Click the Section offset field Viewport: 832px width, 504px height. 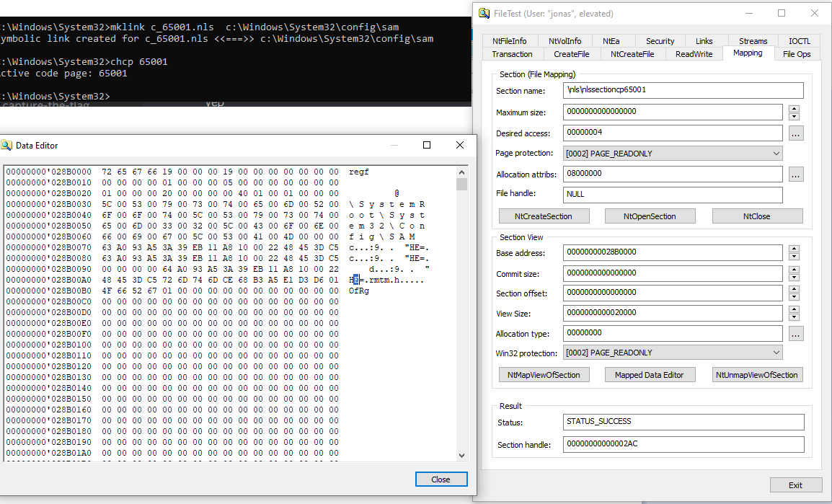point(672,293)
